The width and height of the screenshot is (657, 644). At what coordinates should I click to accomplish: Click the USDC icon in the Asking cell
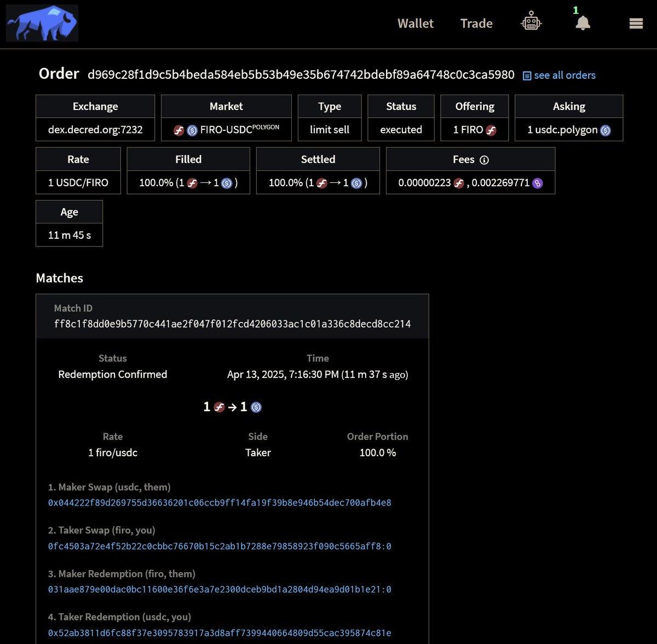(606, 130)
